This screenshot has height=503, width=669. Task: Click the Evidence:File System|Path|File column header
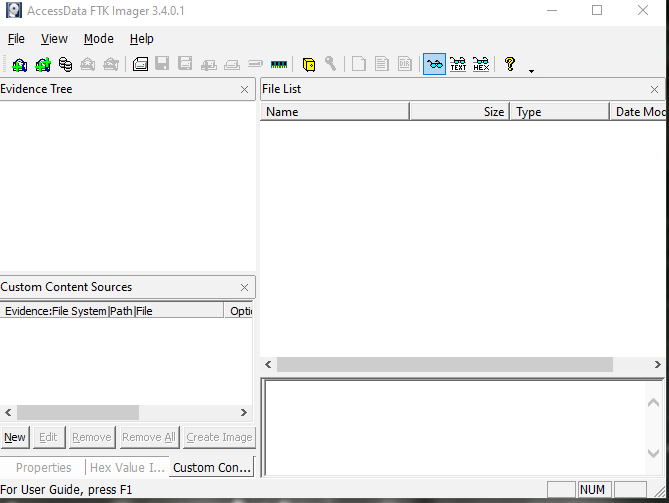[112, 311]
